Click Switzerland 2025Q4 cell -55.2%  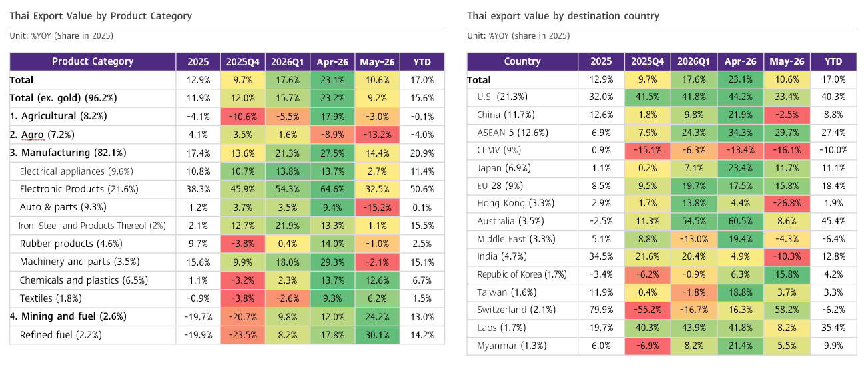[648, 310]
